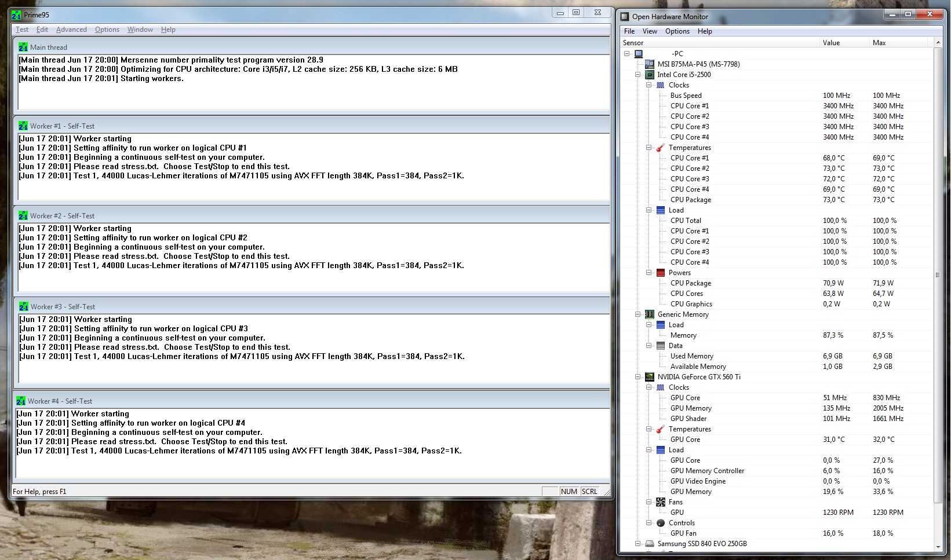Click the Controls group icon

[x=661, y=523]
